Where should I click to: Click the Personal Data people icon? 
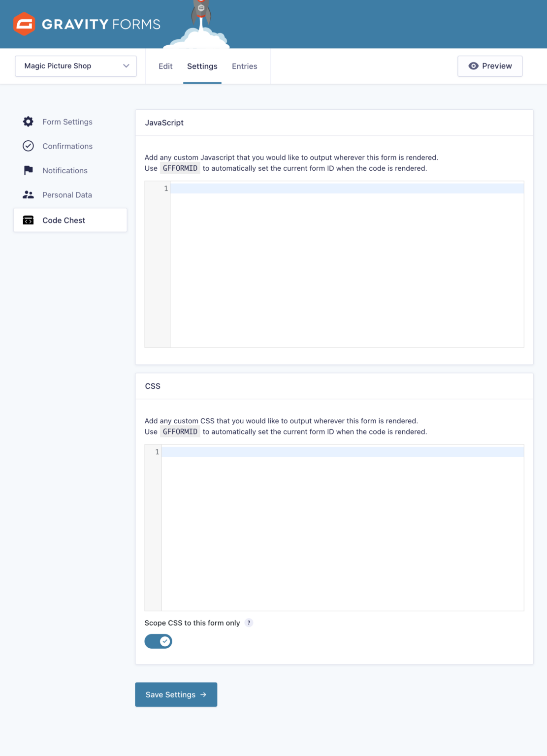click(x=28, y=195)
